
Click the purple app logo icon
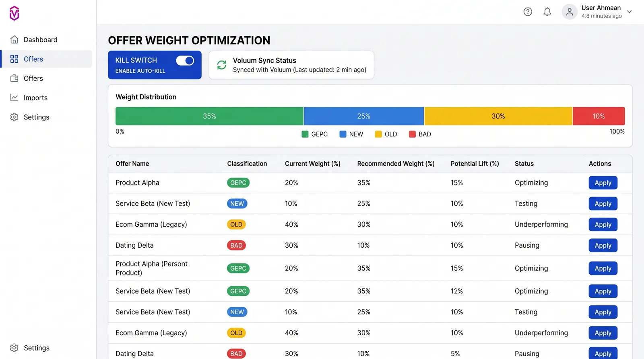pos(14,13)
